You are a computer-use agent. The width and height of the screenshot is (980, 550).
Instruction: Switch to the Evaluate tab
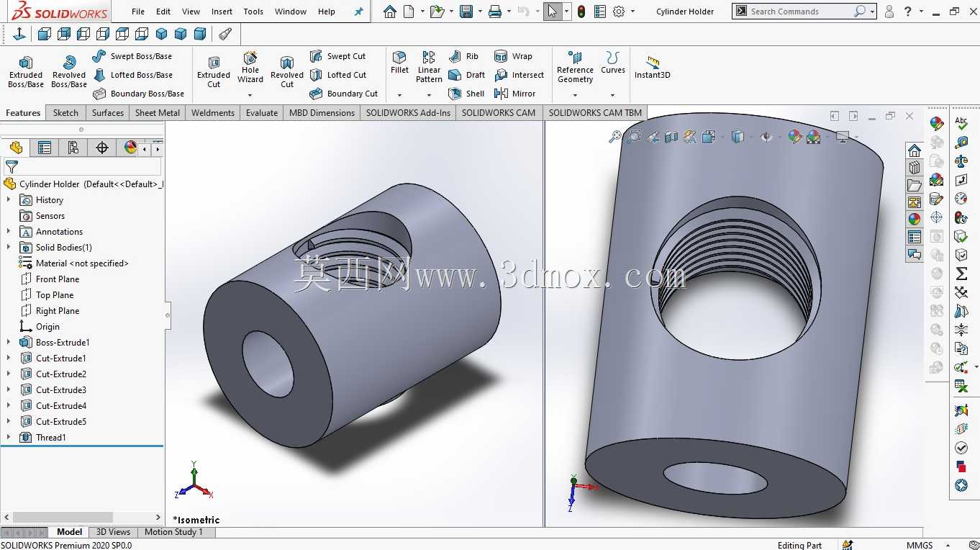tap(262, 113)
